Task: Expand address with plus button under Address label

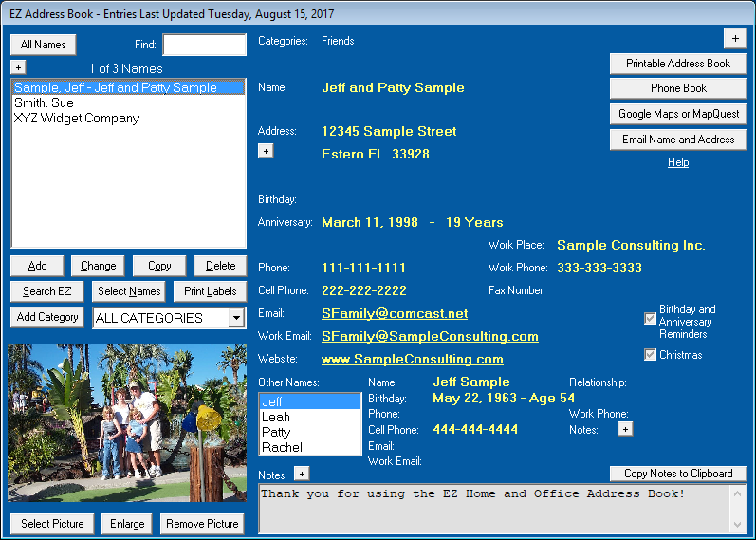Action: tap(266, 151)
